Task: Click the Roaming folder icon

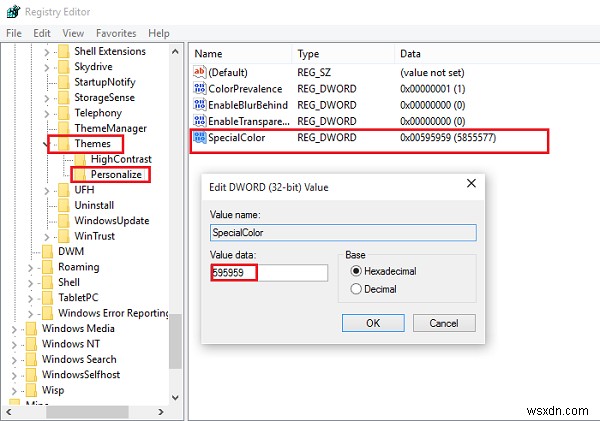Action: [47, 267]
